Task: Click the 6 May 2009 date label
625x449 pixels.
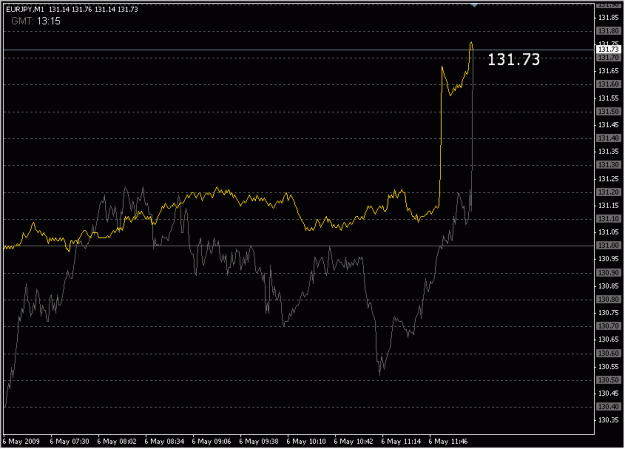Action: point(21,441)
